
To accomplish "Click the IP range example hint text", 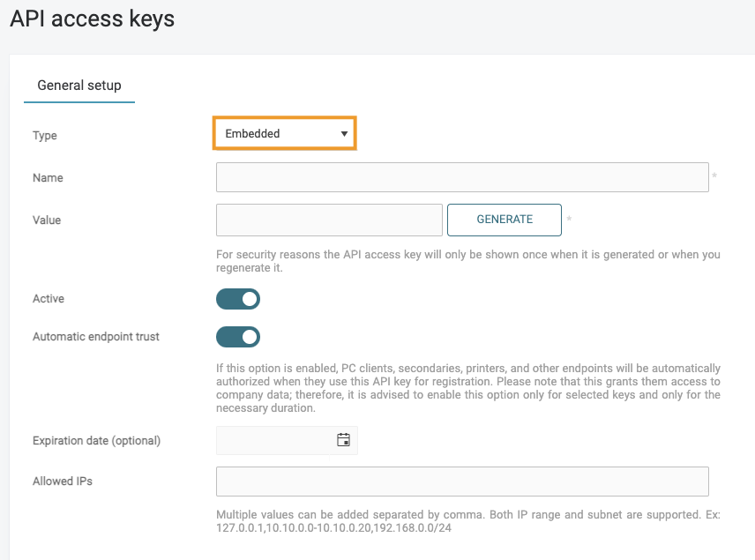I will point(467,520).
